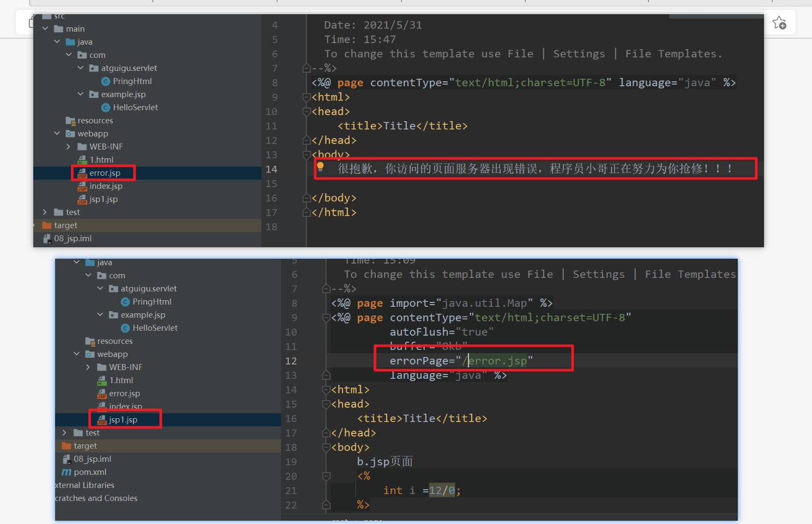Click the browser add-to-favorites star icon
Image resolution: width=812 pixels, height=524 pixels.
click(779, 23)
